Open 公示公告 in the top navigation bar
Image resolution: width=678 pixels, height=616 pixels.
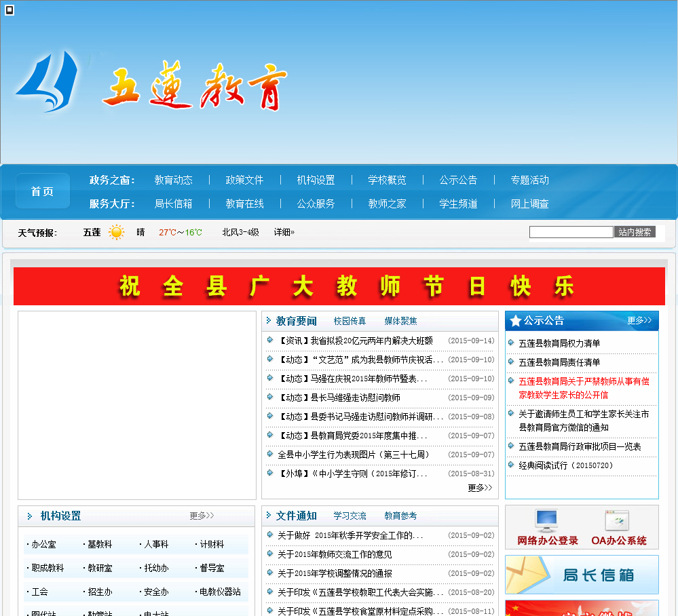pos(458,180)
